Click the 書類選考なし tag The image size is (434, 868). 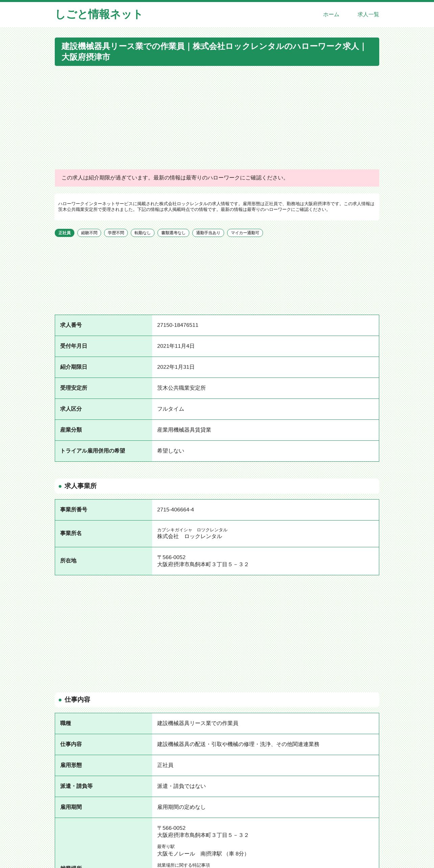[x=173, y=233]
